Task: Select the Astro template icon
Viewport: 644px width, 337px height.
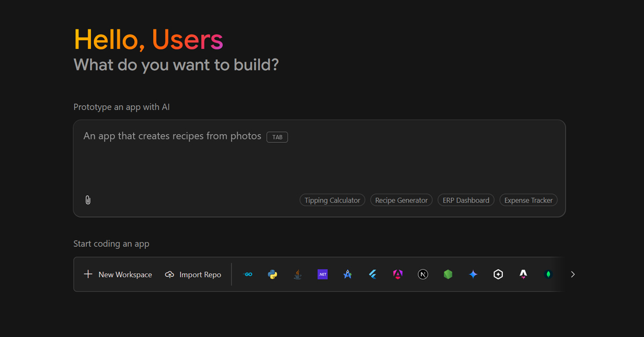Action: tap(523, 274)
